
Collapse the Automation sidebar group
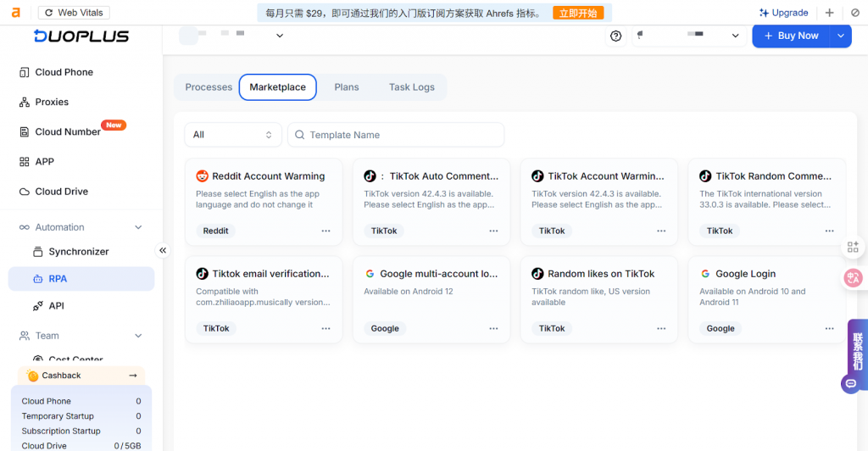139,227
